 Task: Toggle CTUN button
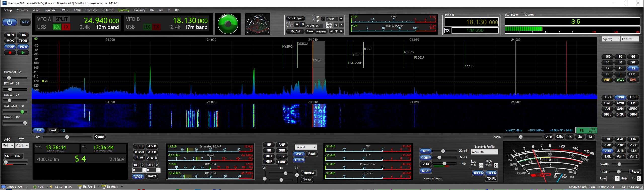tap(299, 160)
